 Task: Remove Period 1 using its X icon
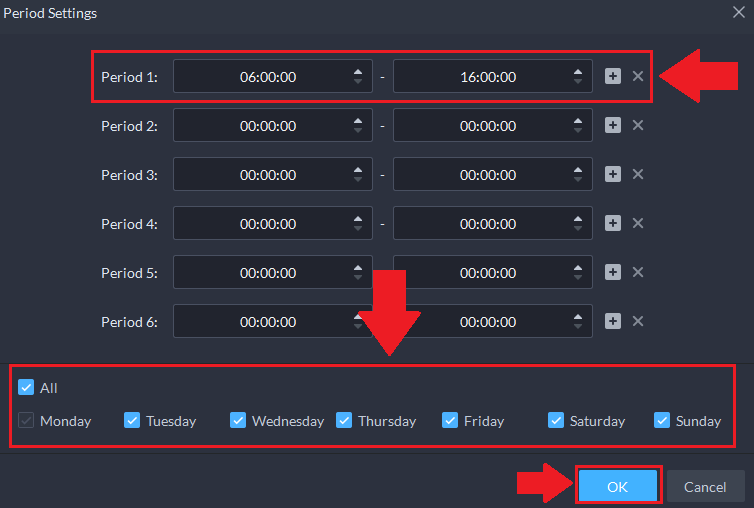point(638,76)
